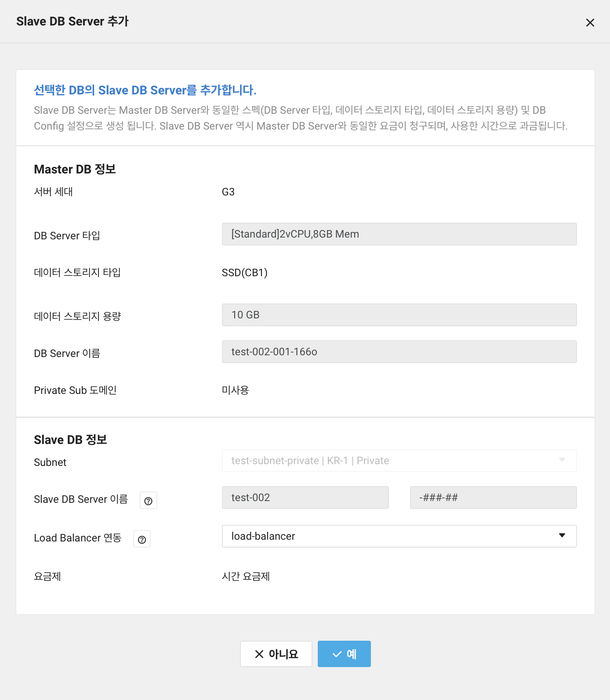Click the blue Slave DB Server 추가 headline
Image resolution: width=610 pixels, height=700 pixels.
coord(145,90)
